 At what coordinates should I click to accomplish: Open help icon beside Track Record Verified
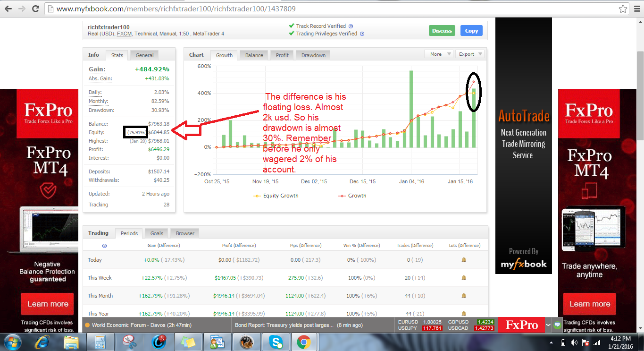(x=351, y=26)
